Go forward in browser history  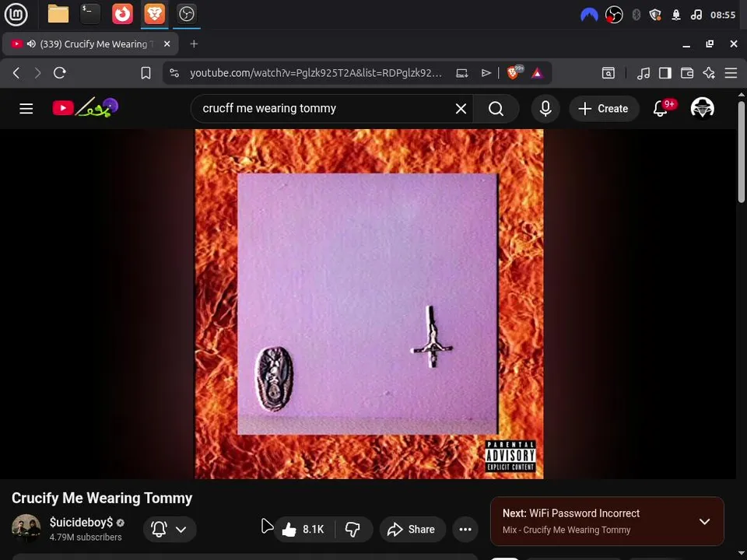(x=37, y=73)
